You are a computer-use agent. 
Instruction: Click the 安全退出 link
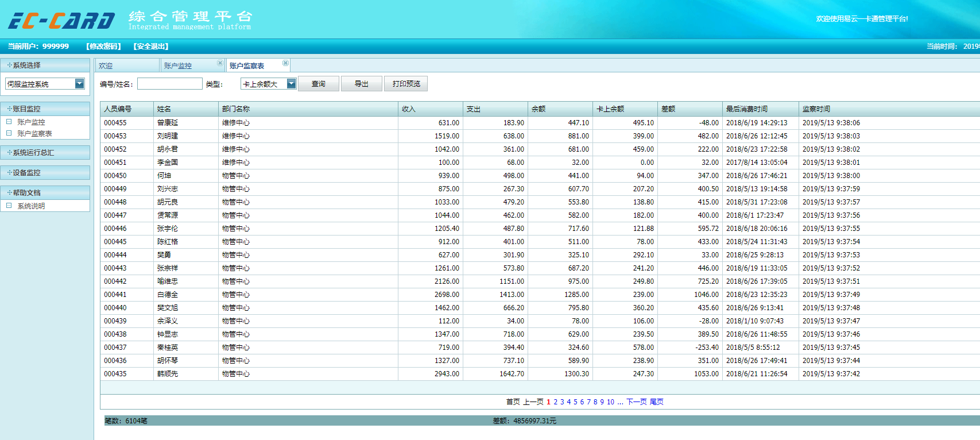point(151,47)
